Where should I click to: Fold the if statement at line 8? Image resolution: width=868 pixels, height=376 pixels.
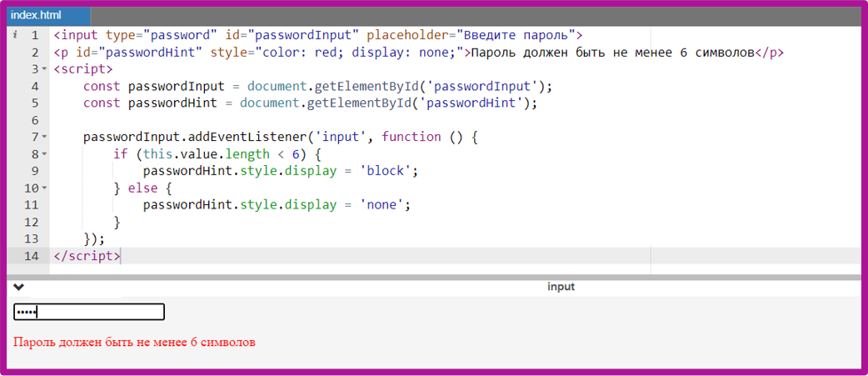pos(44,154)
